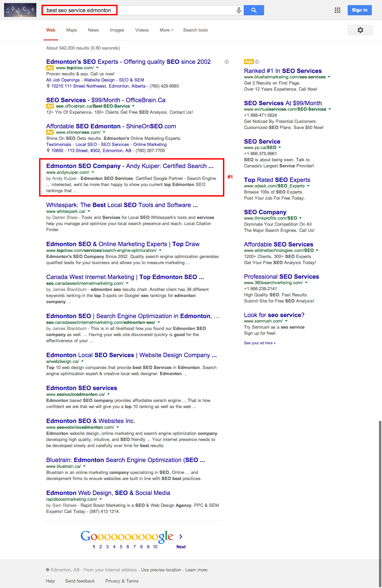Viewport: 382px width, 588px height.
Task: Click the All Job Openings sitelink
Action: (x=63, y=80)
